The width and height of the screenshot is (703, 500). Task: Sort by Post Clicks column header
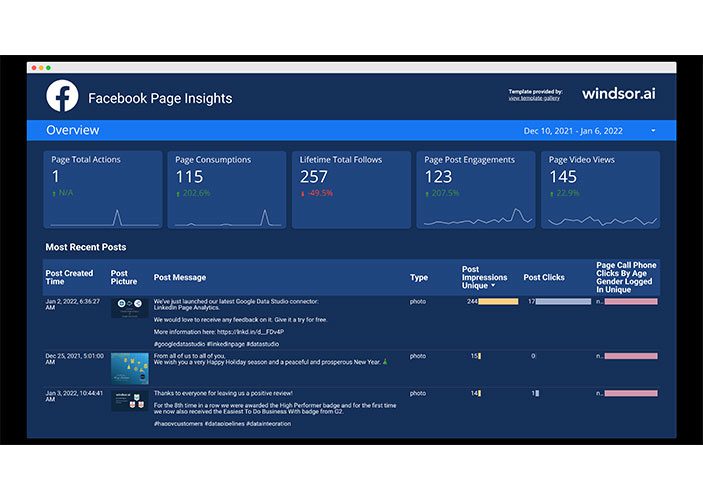click(544, 277)
